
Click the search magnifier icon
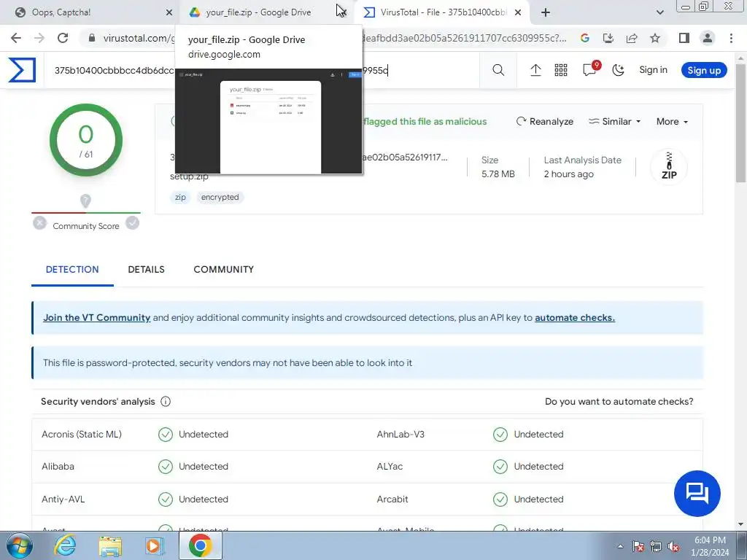coord(498,70)
